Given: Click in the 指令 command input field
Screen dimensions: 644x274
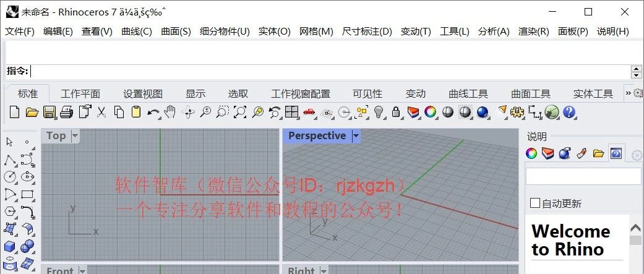Looking at the screenshot, I should point(330,72).
